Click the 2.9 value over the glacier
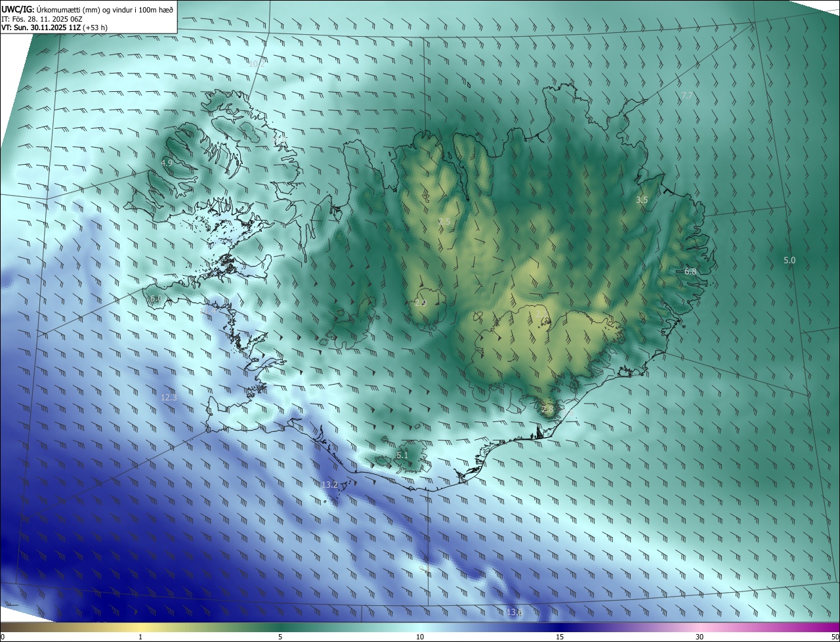Screen dimensions: 840x642 click(x=421, y=303)
